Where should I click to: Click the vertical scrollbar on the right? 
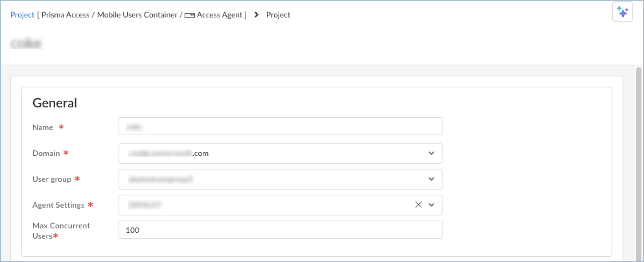click(x=639, y=162)
